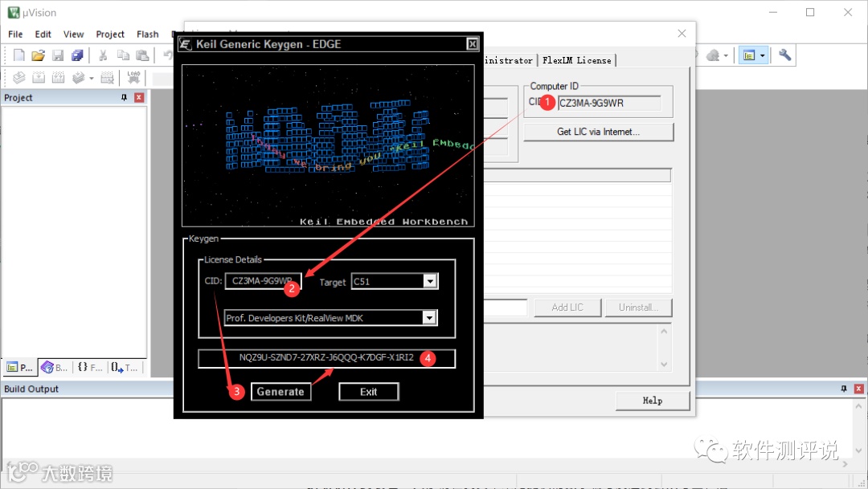This screenshot has height=489, width=868.
Task: Click the Uninstall... button
Action: click(x=638, y=308)
